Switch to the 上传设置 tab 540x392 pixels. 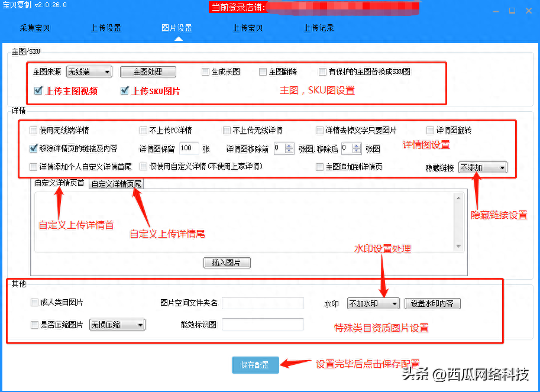click(106, 28)
